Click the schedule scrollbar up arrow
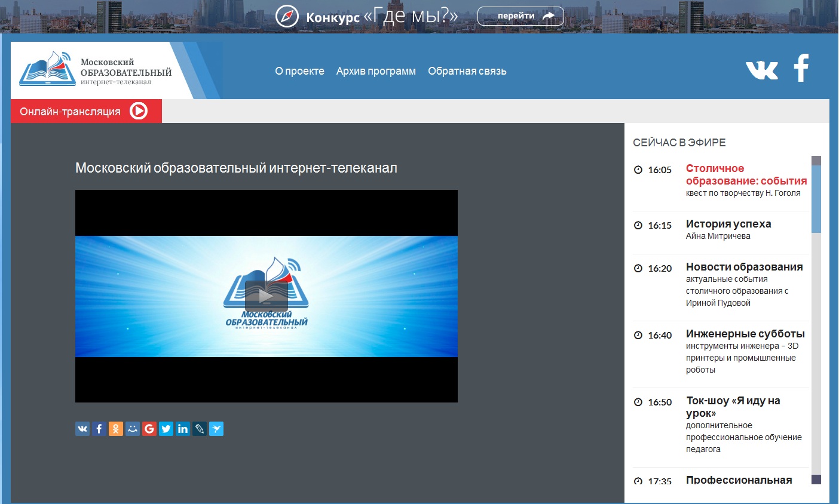This screenshot has width=839, height=504. (x=816, y=161)
